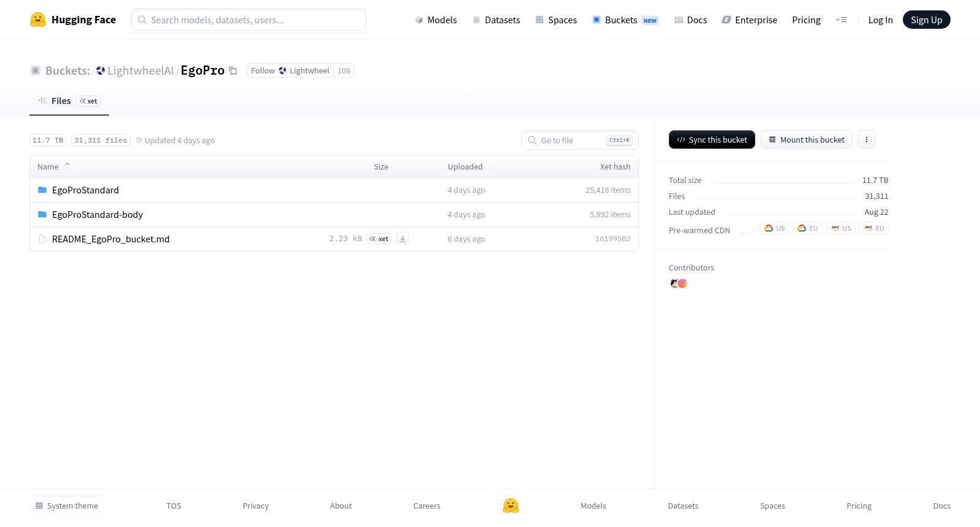
Task: Click the Sign Up button
Action: point(926,20)
